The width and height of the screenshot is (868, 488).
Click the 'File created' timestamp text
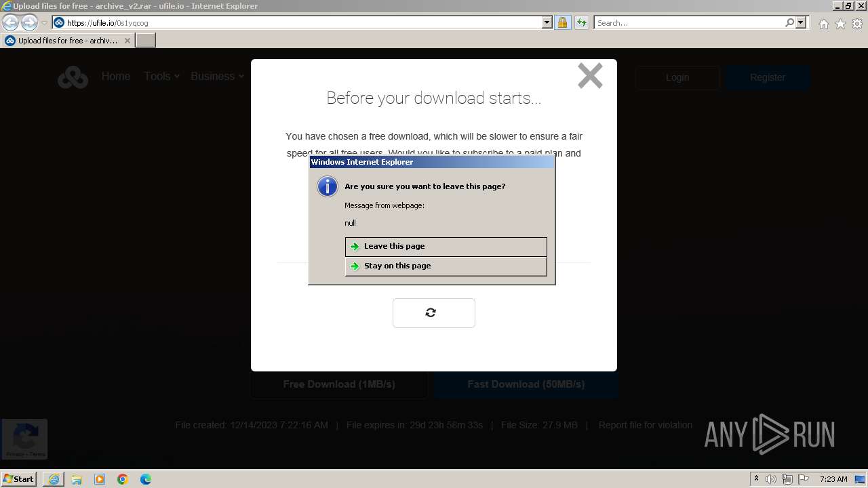point(252,425)
